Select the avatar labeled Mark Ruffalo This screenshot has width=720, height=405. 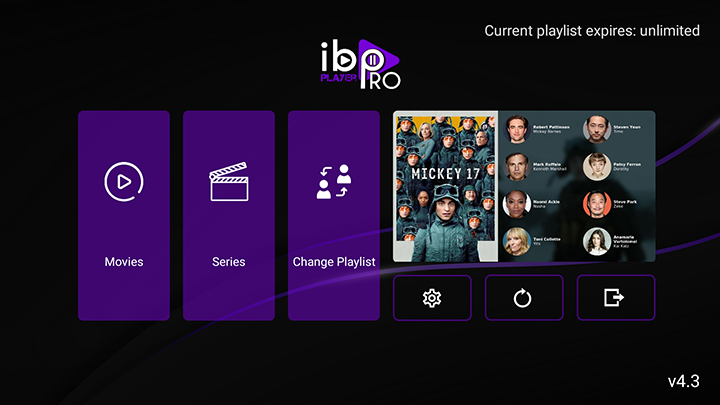(517, 167)
